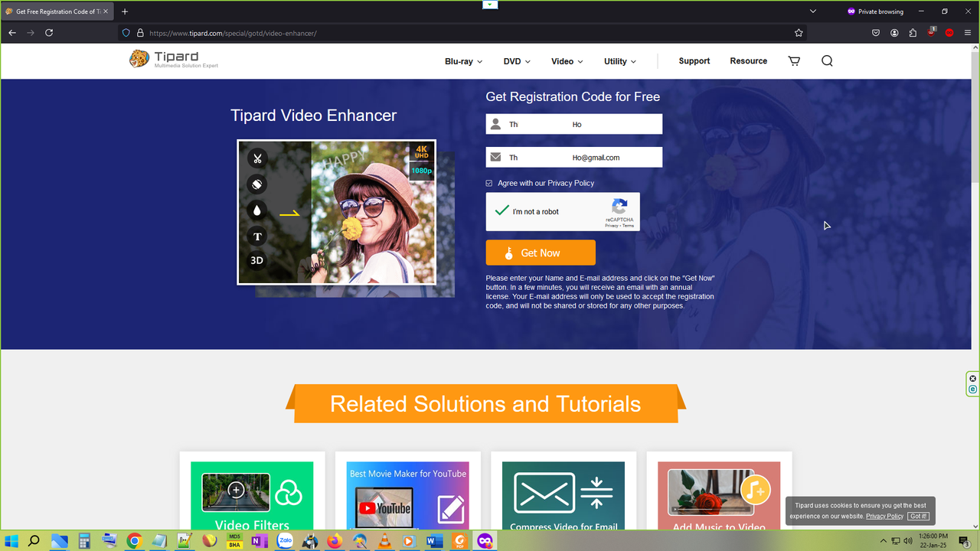The width and height of the screenshot is (980, 551).
Task: Select the scissors cut icon in product image
Action: (x=257, y=158)
